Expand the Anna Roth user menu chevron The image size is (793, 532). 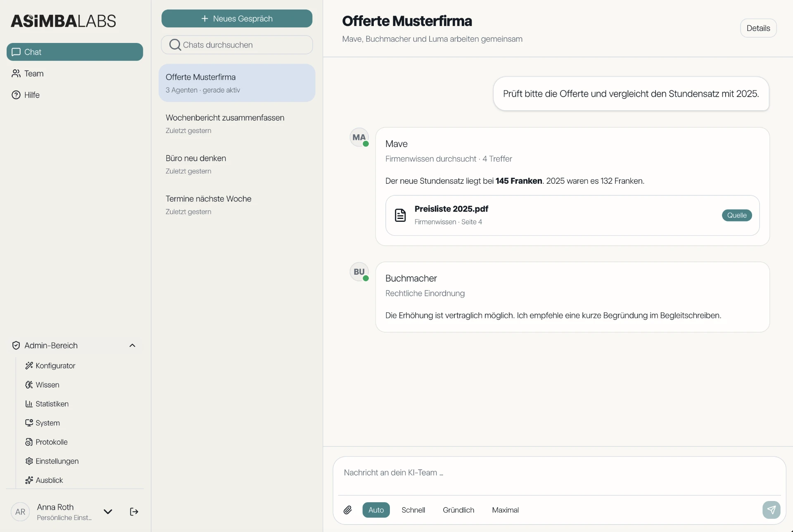(108, 512)
